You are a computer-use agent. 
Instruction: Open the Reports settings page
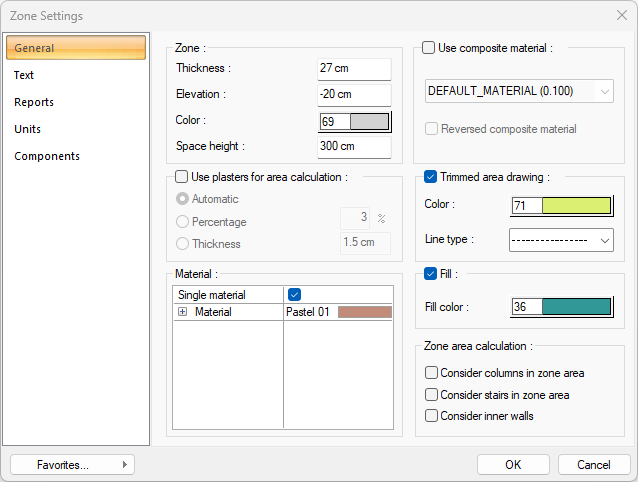coord(34,102)
